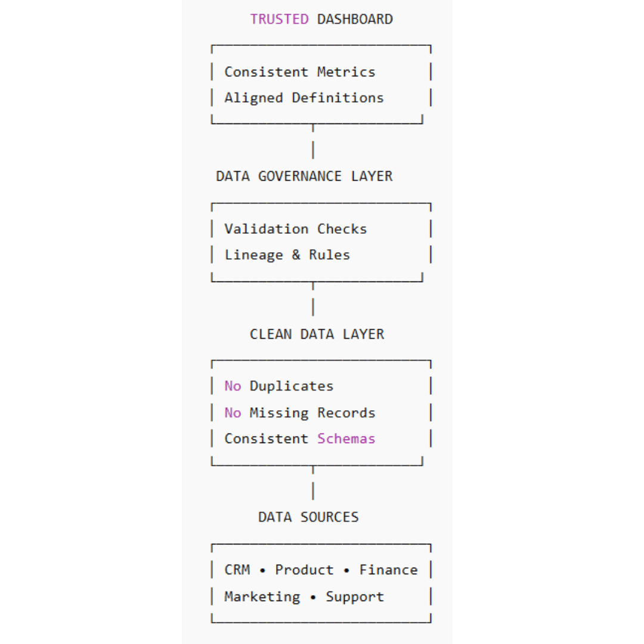Click the DATA SOURCES heading
The height and width of the screenshot is (644, 644).
pos(308,517)
